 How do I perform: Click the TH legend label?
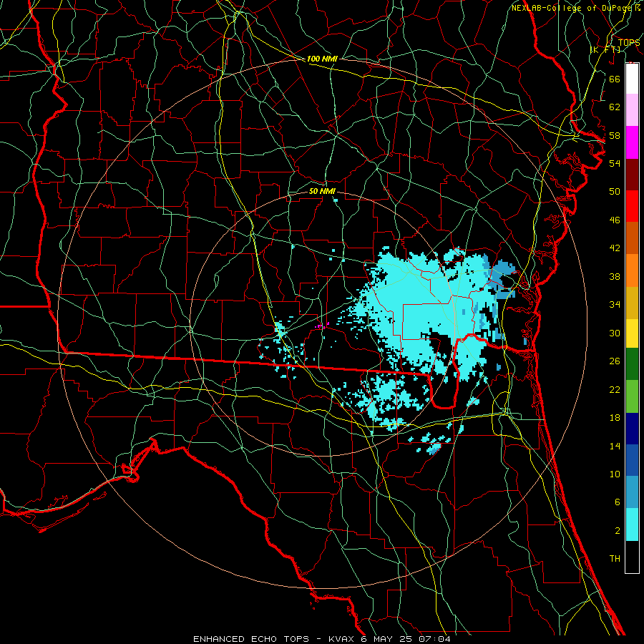tap(615, 559)
